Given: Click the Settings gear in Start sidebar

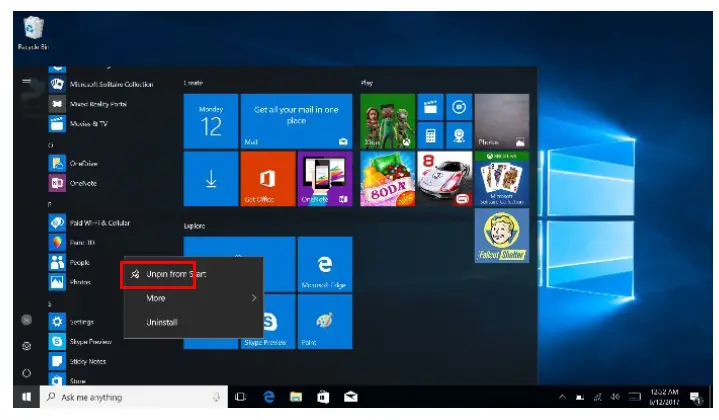Looking at the screenshot, I should tap(27, 346).
